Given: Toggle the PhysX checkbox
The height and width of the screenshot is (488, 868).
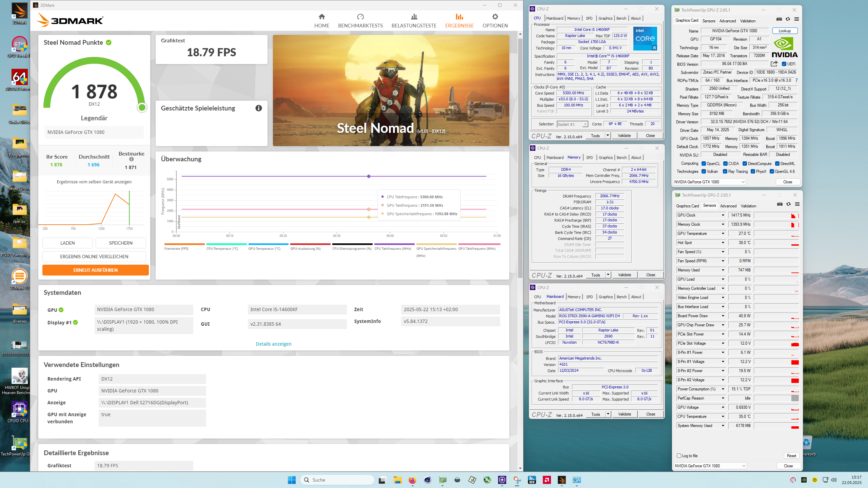Looking at the screenshot, I should (753, 171).
